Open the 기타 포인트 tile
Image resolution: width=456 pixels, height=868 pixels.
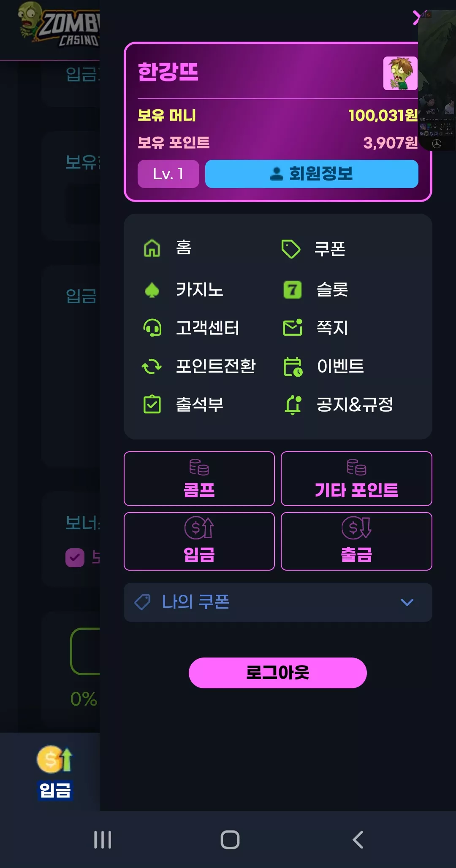[x=356, y=479]
